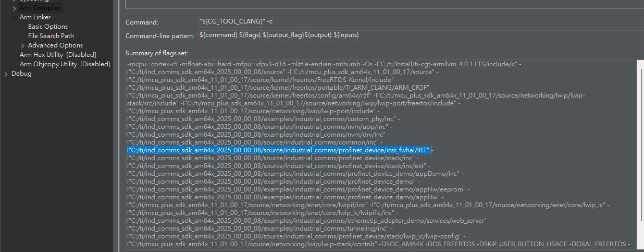Collapse the Arm Linker tree node
This screenshot has width=644, height=252.
point(14,17)
